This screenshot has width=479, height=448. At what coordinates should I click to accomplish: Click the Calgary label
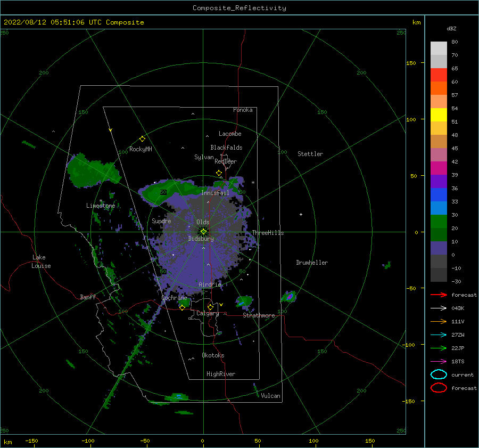tap(208, 313)
